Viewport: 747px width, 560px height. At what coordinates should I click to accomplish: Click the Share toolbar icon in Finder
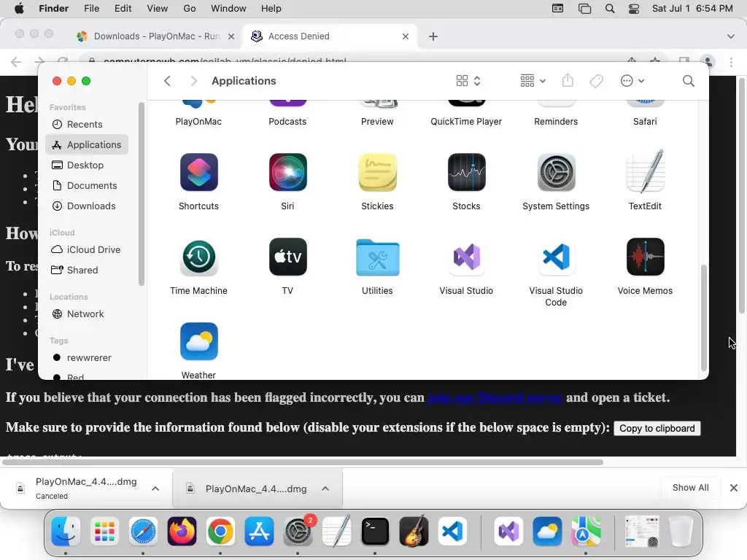(568, 80)
